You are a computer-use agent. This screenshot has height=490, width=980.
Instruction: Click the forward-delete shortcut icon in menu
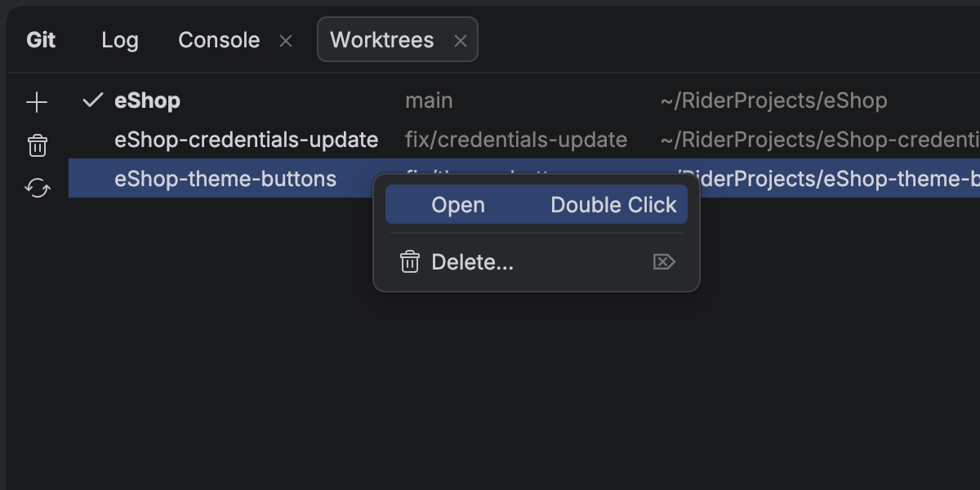[x=664, y=262]
